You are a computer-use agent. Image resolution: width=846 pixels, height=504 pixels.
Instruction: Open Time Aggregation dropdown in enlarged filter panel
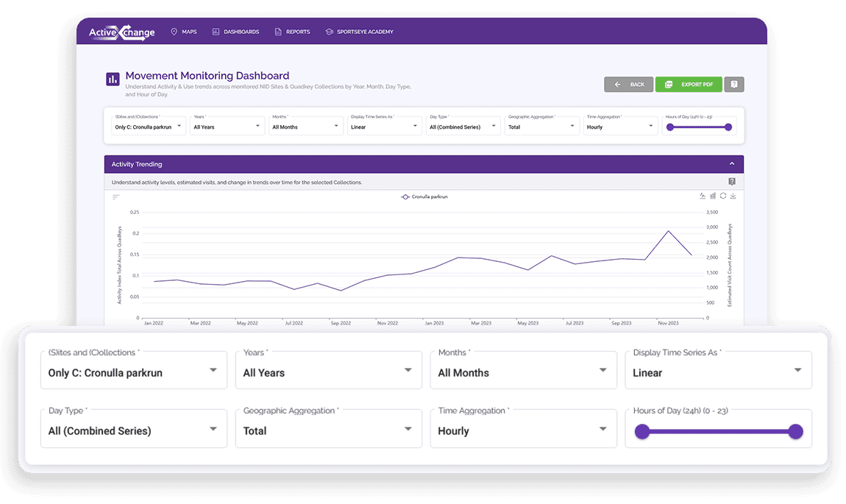523,430
